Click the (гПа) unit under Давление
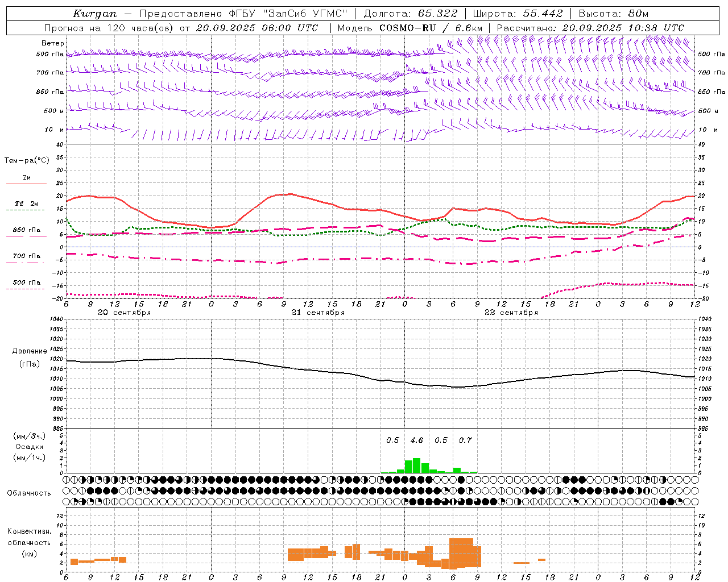The height and width of the screenshot is (582, 728). point(30,364)
